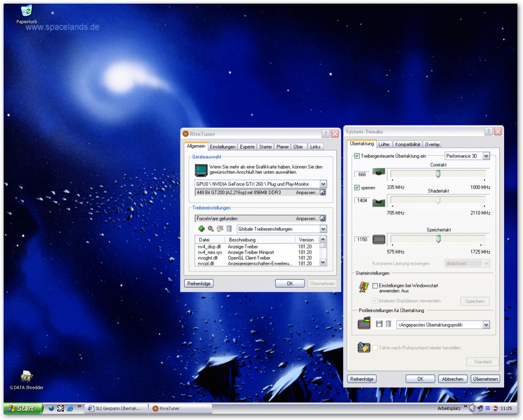Click the help question-mark button of RivaTuner window
Image resolution: width=523 pixels, height=420 pixels.
325,134
